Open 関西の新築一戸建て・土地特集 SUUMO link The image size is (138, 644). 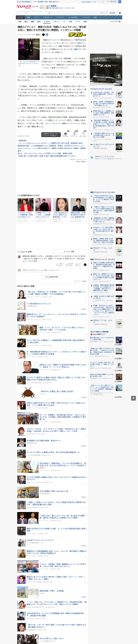(x=52, y=591)
